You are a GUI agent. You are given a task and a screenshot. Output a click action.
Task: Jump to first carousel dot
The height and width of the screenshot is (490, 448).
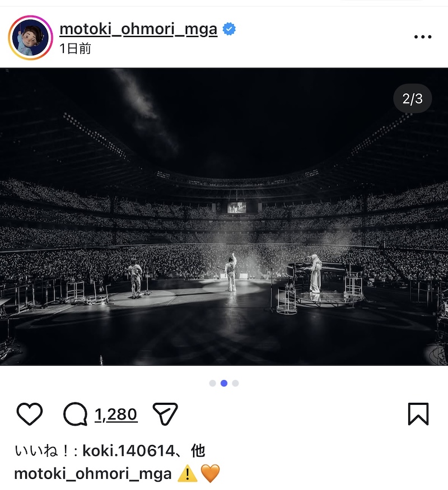213,383
